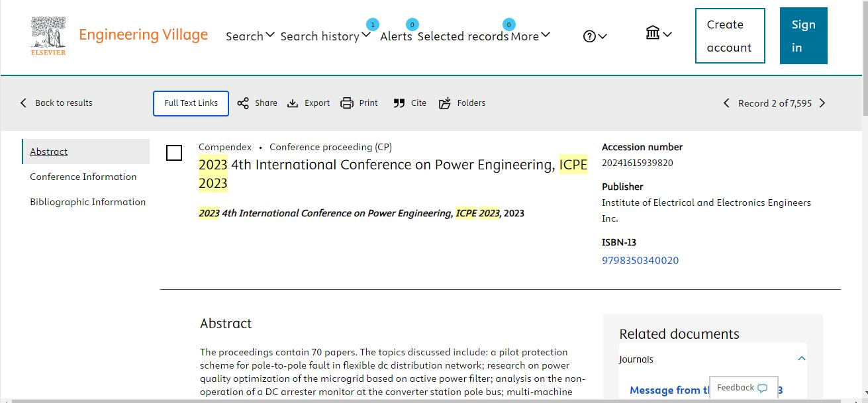Click the Cite quotation icon
The height and width of the screenshot is (403, 868).
[x=399, y=103]
